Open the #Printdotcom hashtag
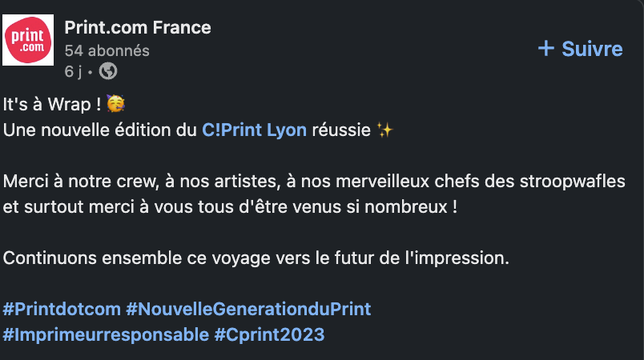The image size is (644, 360). pos(62,309)
